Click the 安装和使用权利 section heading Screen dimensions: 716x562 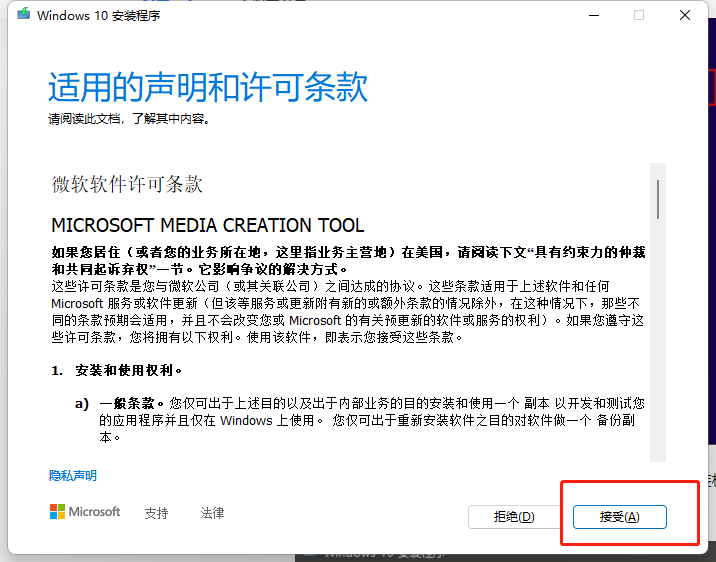point(129,370)
